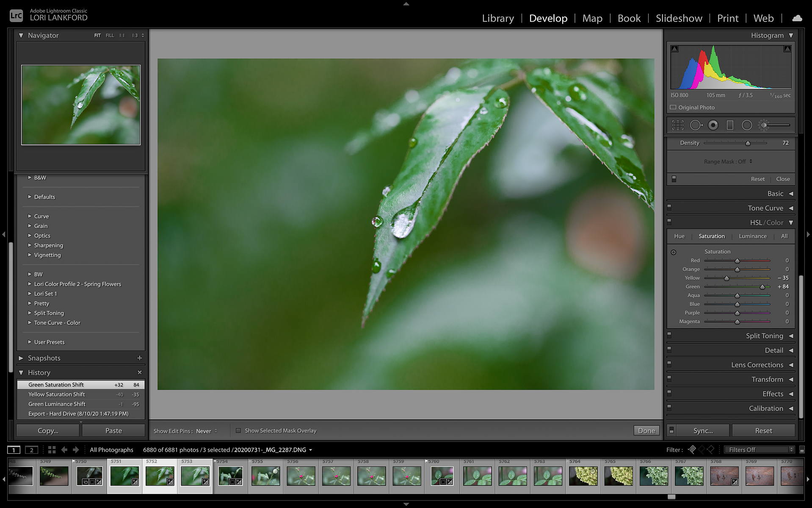The height and width of the screenshot is (508, 812).
Task: Enable Original Photo checkbox
Action: pyautogui.click(x=673, y=107)
